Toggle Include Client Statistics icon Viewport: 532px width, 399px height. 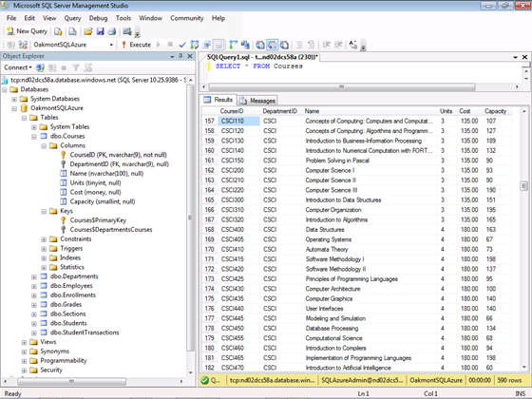pyautogui.click(x=245, y=45)
